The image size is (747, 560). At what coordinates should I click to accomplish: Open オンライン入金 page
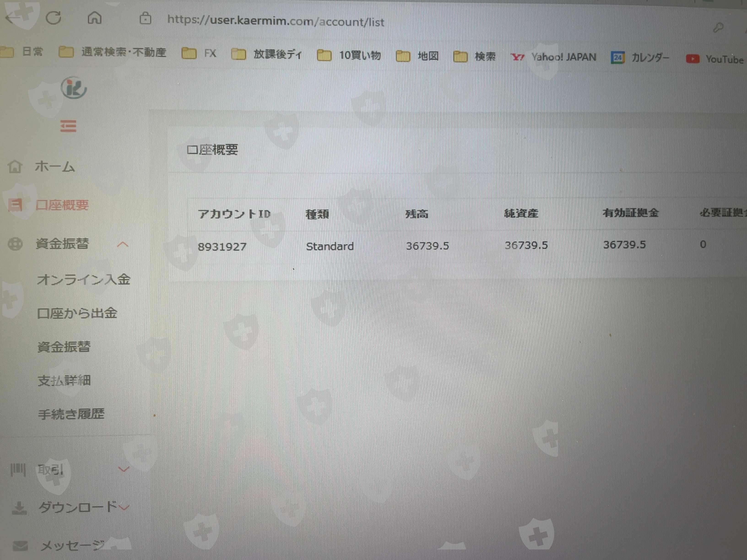tap(83, 280)
